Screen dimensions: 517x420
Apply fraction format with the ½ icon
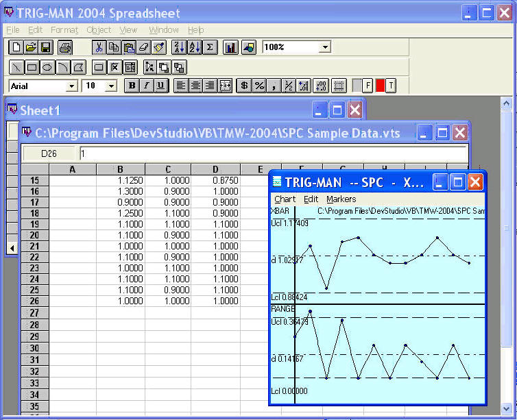click(x=289, y=86)
